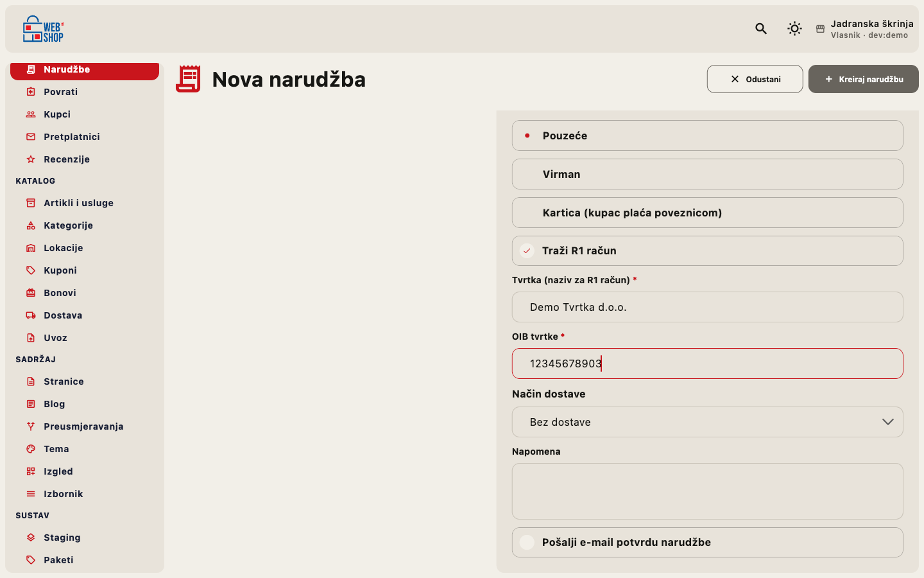This screenshot has height=578, width=924.
Task: Click the Web Shop logo
Action: 44,29
